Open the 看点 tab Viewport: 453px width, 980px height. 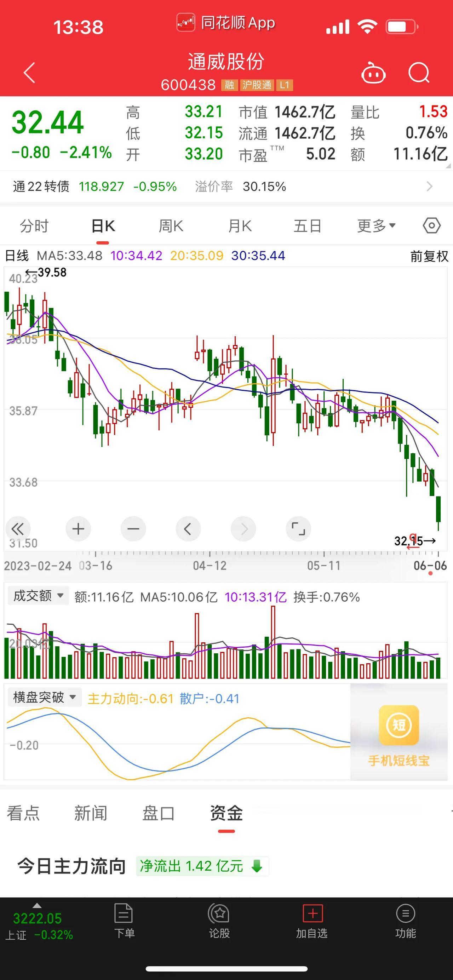[x=23, y=813]
